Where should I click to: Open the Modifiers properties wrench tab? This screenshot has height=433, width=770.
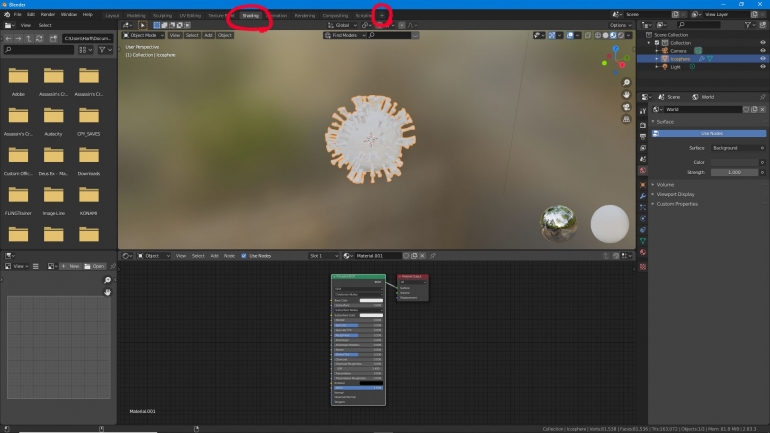pyautogui.click(x=643, y=196)
